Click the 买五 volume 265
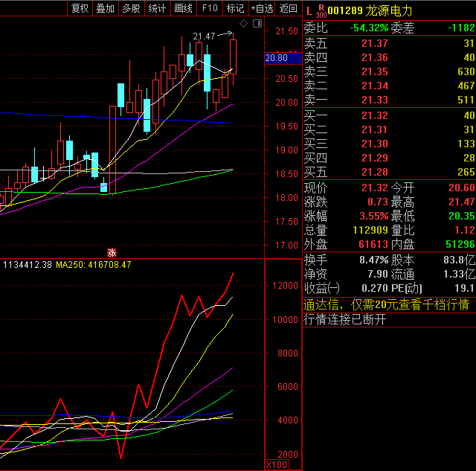 pyautogui.click(x=466, y=172)
